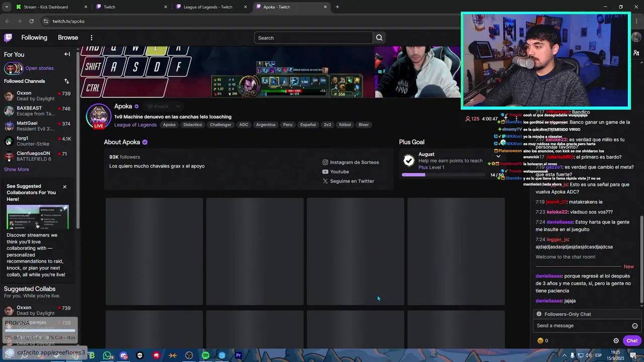Image resolution: width=644 pixels, height=362 pixels.
Task: Select the Apoka stream tag
Action: [x=169, y=125]
